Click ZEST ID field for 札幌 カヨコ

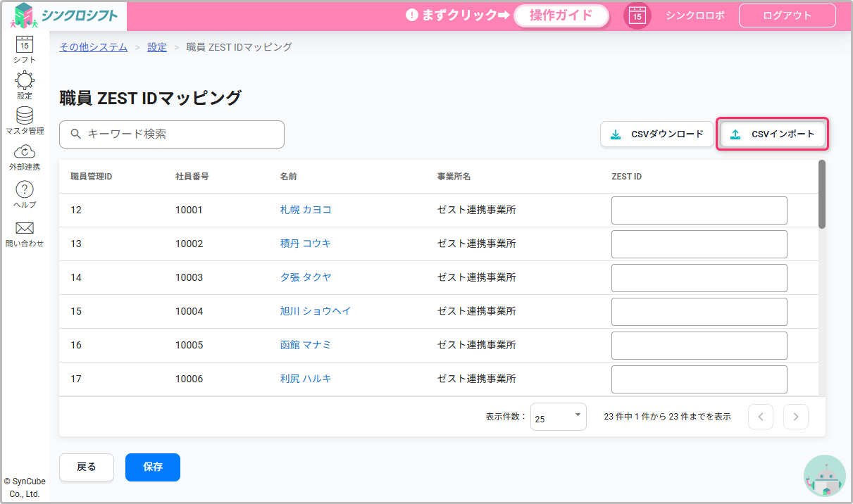[699, 210]
